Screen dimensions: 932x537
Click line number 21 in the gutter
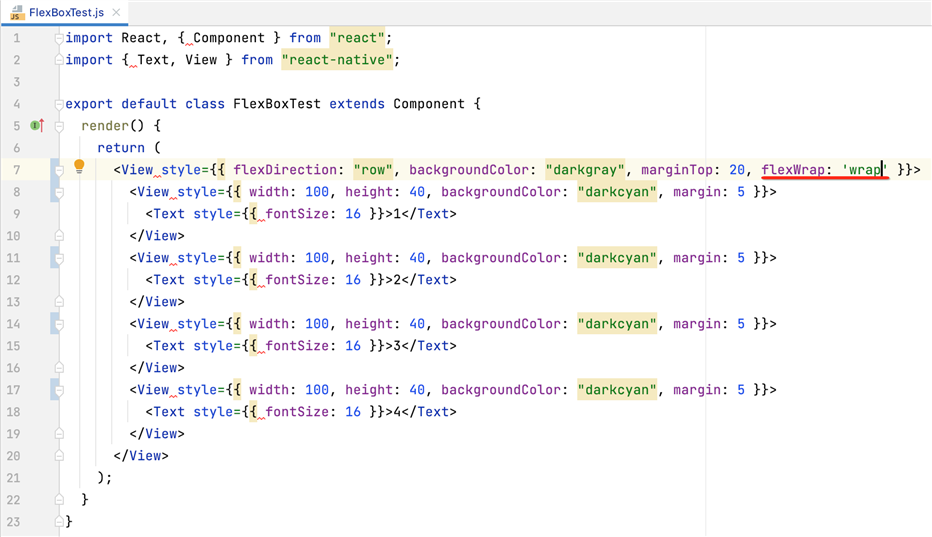click(x=13, y=477)
